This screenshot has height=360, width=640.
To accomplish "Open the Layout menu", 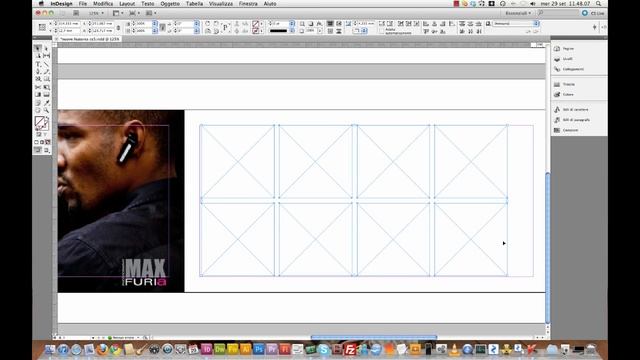I will [127, 4].
